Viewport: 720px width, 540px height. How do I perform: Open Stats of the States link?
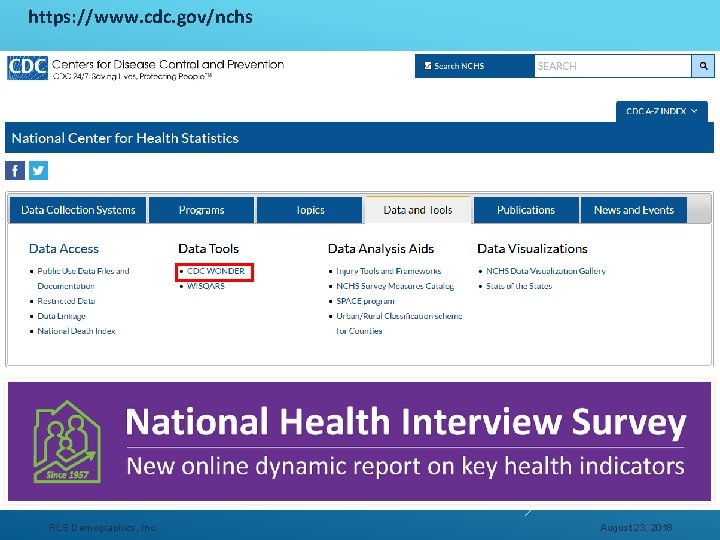(519, 286)
